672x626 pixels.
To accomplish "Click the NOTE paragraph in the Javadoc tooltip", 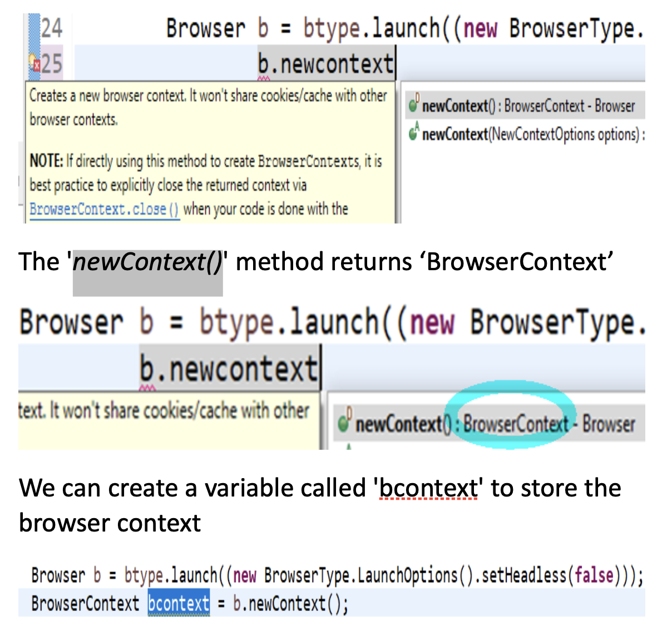I will point(206,185).
